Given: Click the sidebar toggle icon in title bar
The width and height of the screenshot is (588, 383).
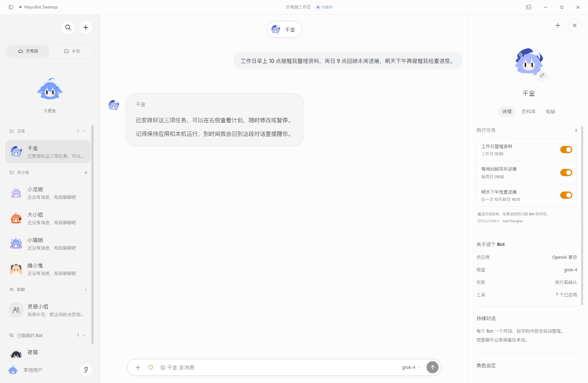Looking at the screenshot, I should (11, 7).
